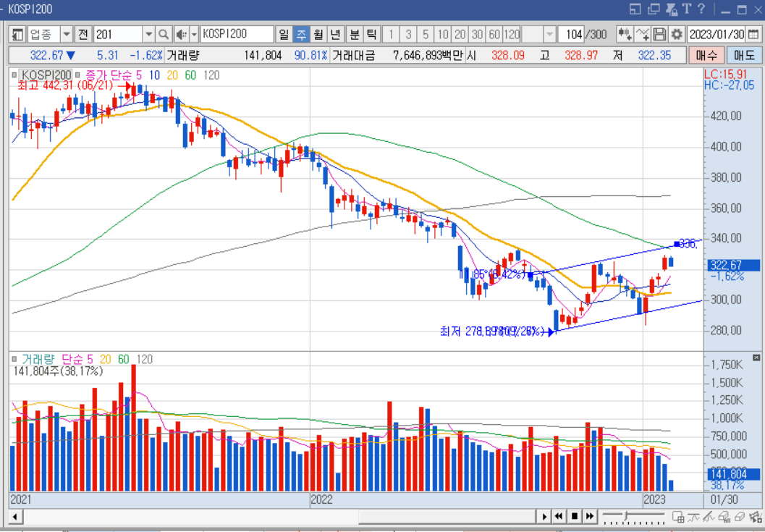Click the speaker sound icon

(182, 34)
